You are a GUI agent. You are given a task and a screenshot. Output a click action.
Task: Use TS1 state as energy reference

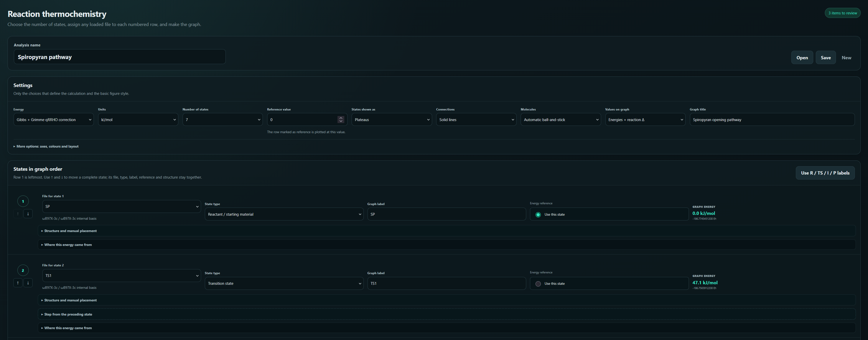point(538,284)
